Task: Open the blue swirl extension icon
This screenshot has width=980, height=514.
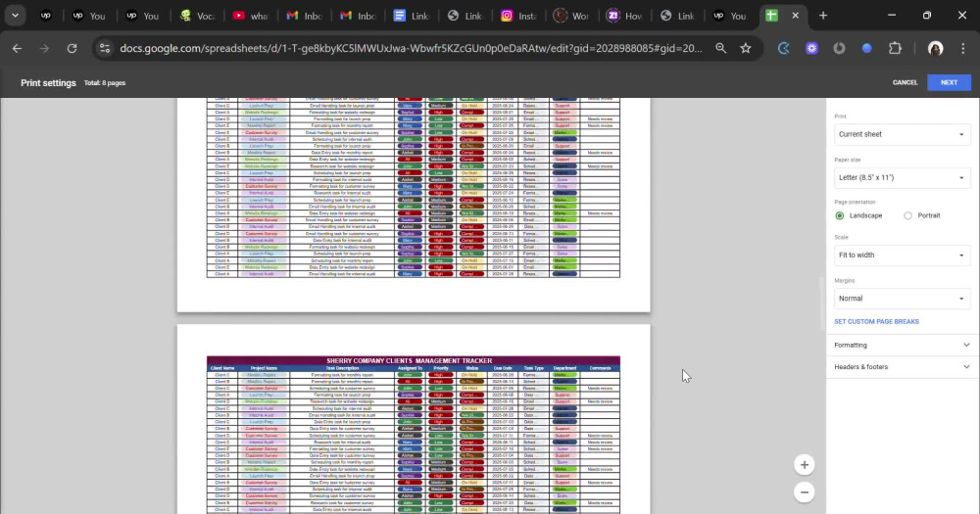Action: 783,48
